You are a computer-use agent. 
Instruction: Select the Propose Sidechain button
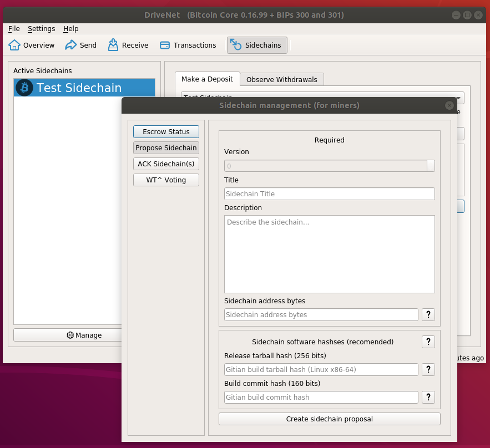166,147
